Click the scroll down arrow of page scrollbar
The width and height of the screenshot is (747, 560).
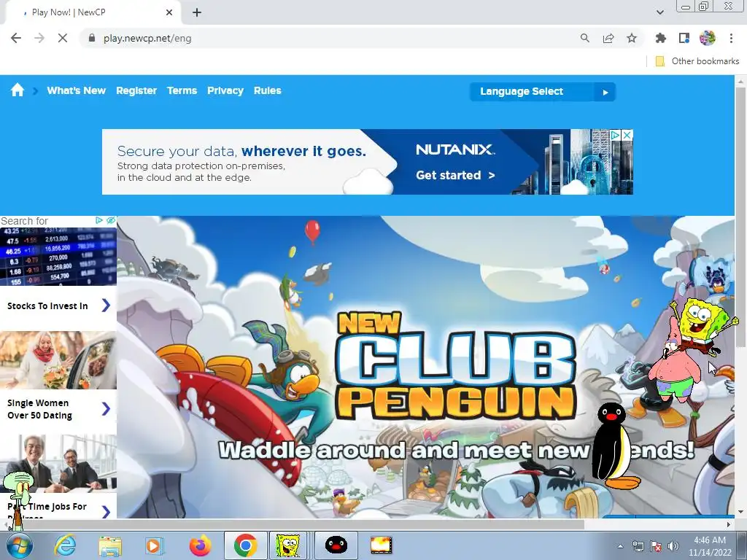pyautogui.click(x=741, y=513)
